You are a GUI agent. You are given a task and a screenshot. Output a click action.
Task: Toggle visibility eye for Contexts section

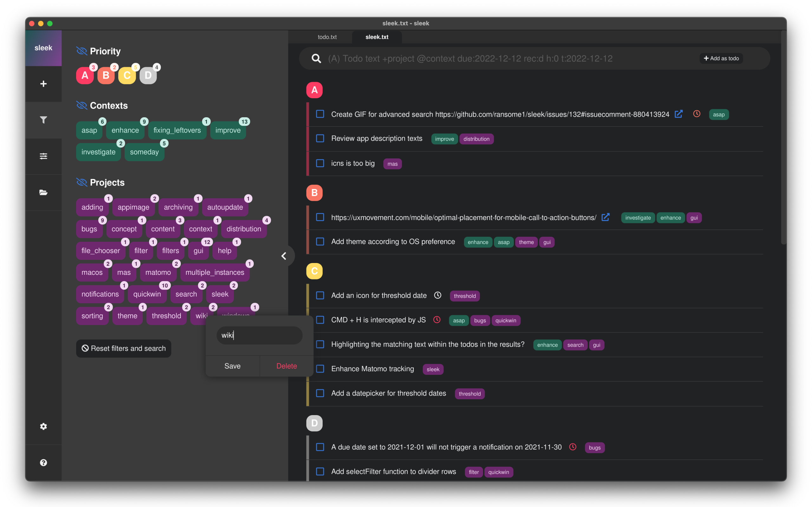coord(82,105)
